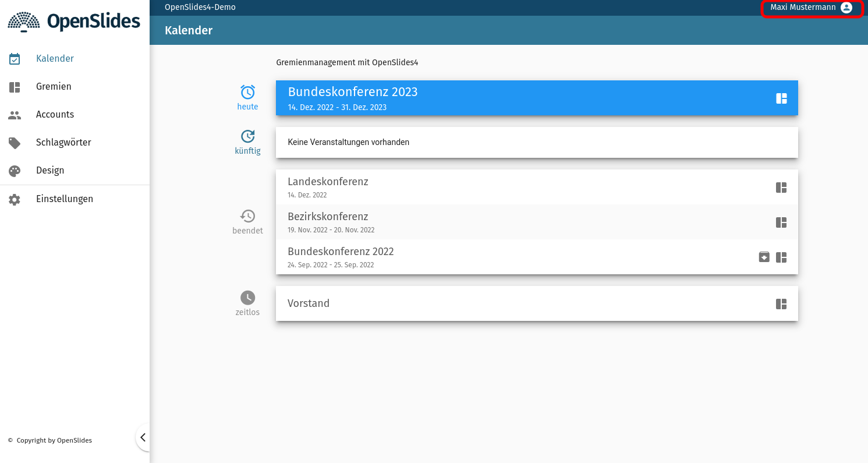
Task: Click 'Gremienmanagement mit OpenSlides4' text
Action: 347,62
